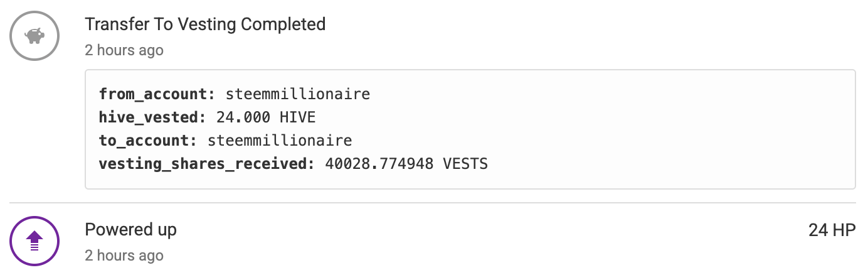Open the Powered up entry title
868x275 pixels.
click(130, 230)
